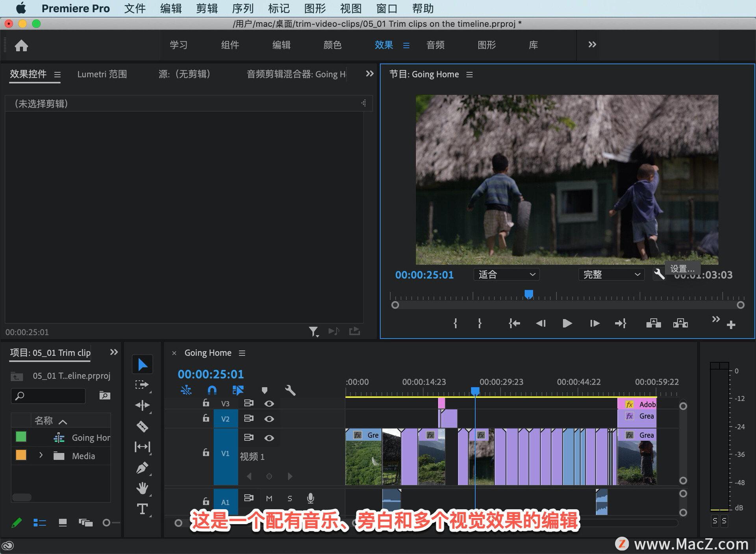
Task: Hide the V2 track output
Action: pyautogui.click(x=269, y=419)
